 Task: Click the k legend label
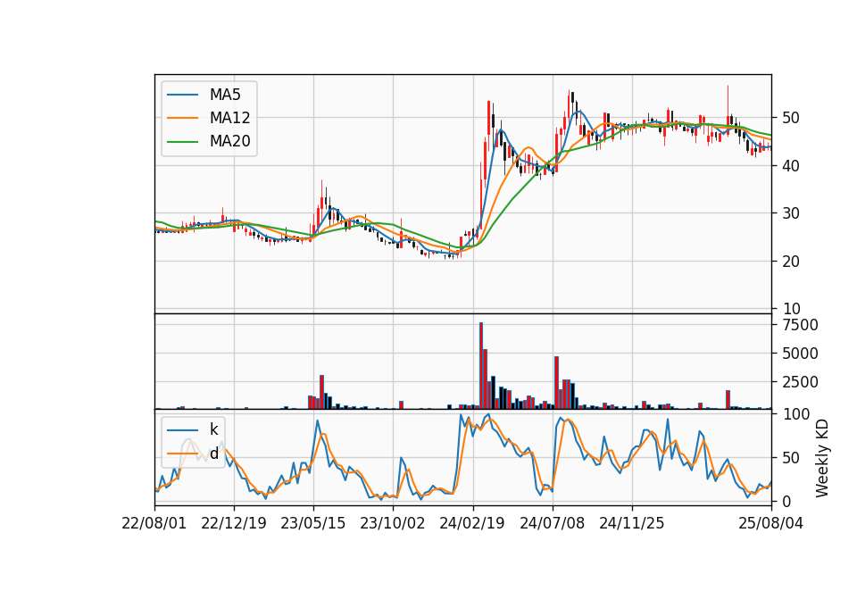213,429
